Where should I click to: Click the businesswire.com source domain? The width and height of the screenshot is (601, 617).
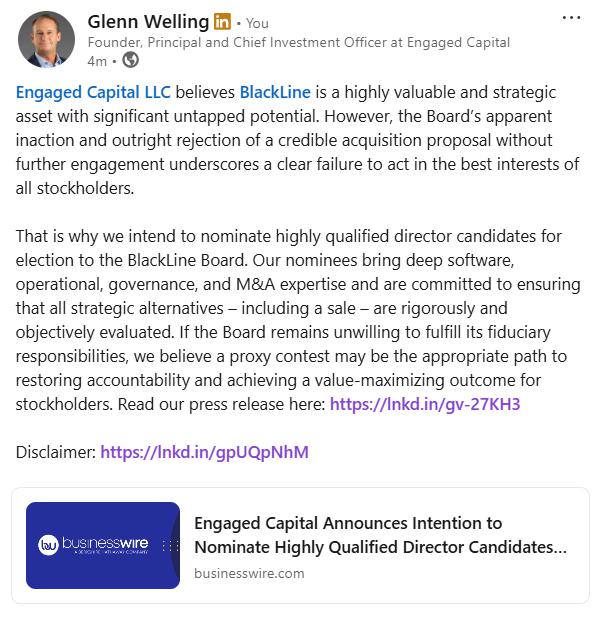click(x=249, y=573)
